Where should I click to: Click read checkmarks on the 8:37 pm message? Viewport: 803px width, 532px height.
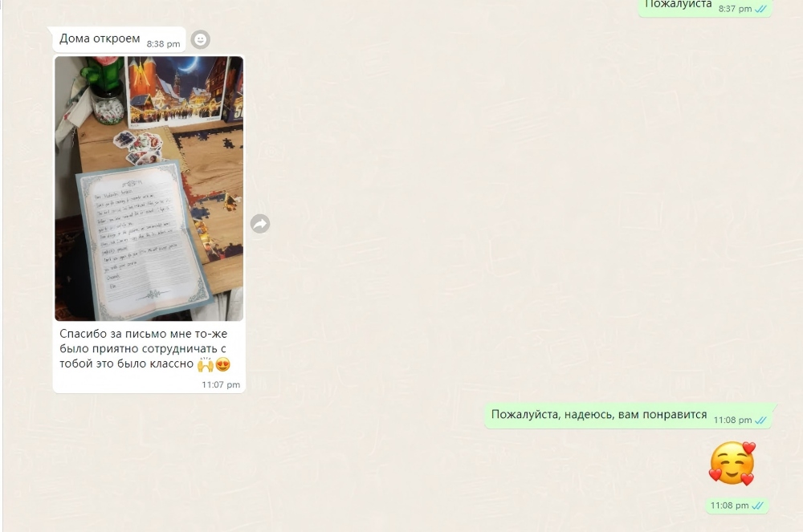tap(760, 9)
